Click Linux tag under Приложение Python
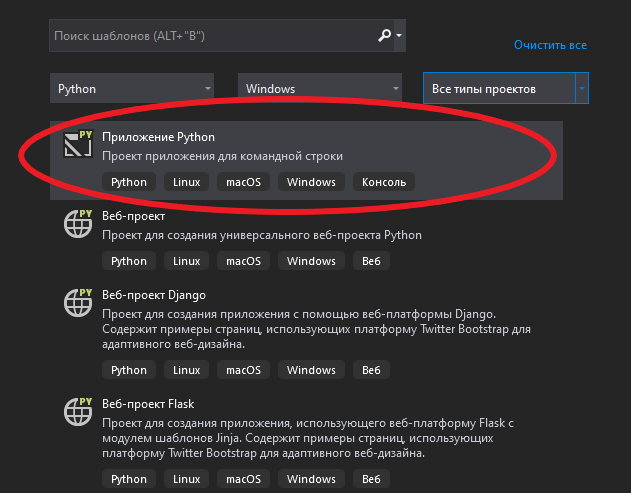The height and width of the screenshot is (493, 631). pyautogui.click(x=186, y=182)
